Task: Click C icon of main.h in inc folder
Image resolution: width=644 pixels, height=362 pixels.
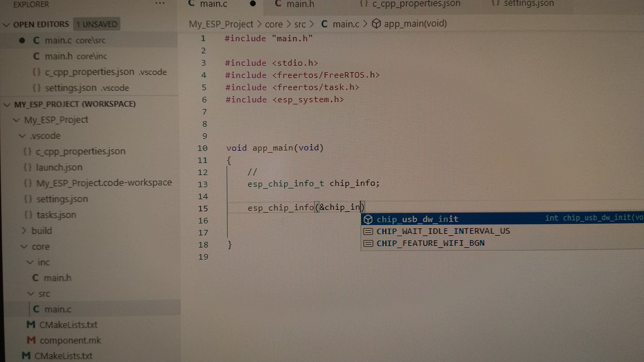Action: 36,278
